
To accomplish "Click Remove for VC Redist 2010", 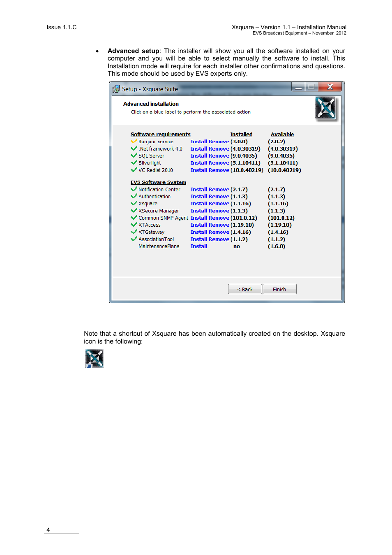I will pos(219,170).
